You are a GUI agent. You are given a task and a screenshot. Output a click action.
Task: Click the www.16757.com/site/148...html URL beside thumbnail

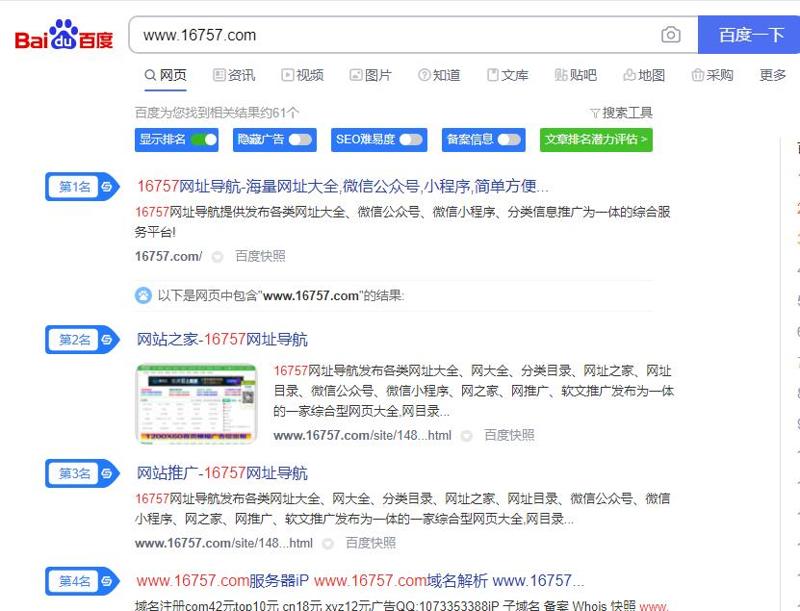tap(362, 436)
